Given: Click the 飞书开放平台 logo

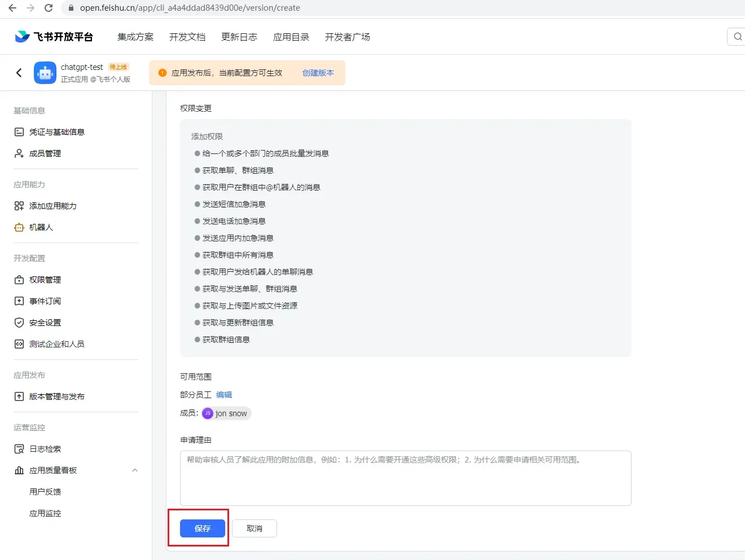Looking at the screenshot, I should click(54, 37).
